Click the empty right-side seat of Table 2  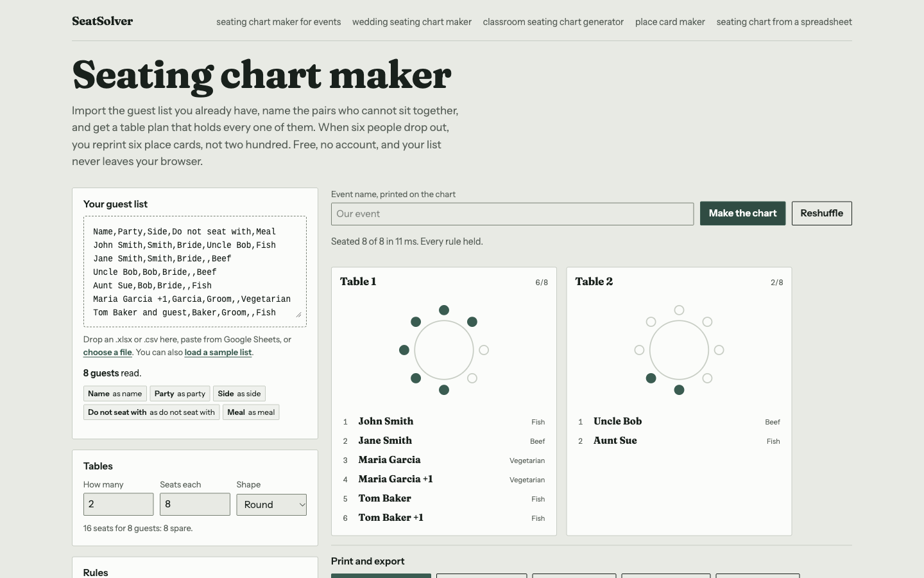(x=719, y=350)
